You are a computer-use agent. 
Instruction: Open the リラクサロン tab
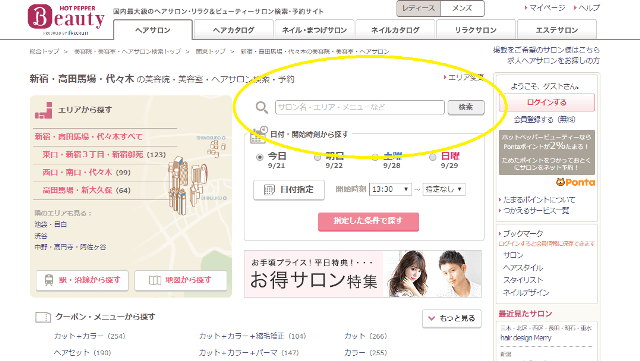point(476,30)
